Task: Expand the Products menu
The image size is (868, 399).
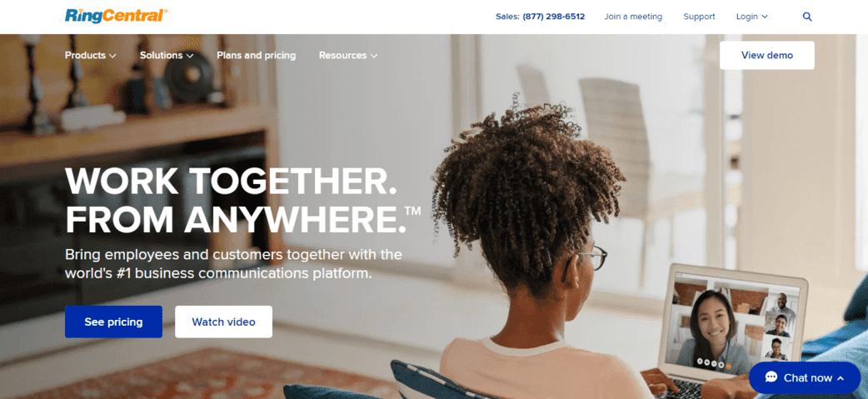Action: 90,55
